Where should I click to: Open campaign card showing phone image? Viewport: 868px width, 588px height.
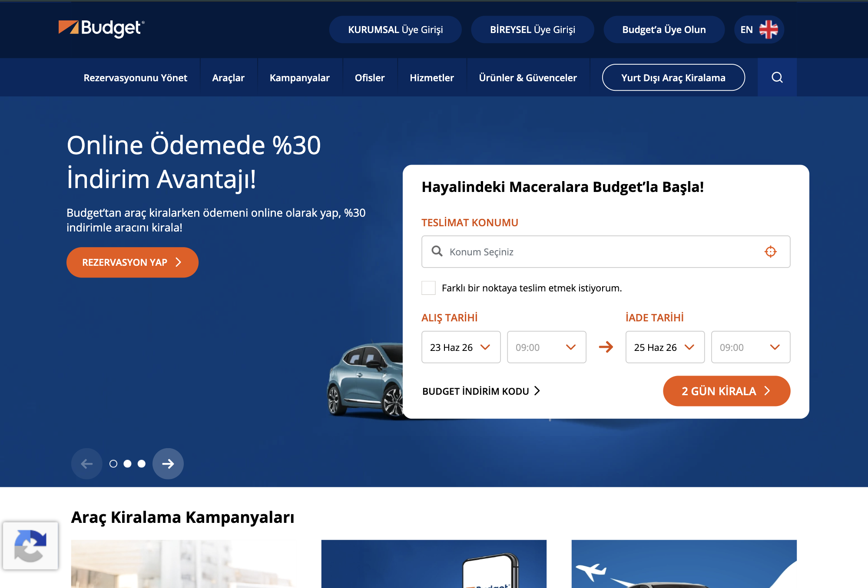tap(434, 564)
